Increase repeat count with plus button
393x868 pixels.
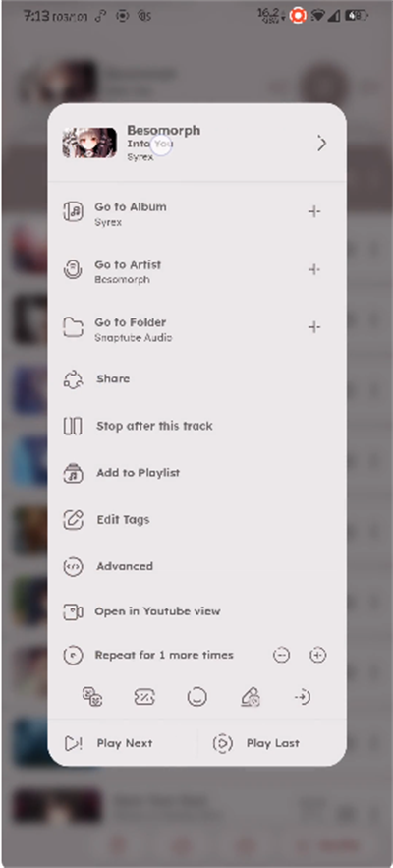pyautogui.click(x=317, y=656)
